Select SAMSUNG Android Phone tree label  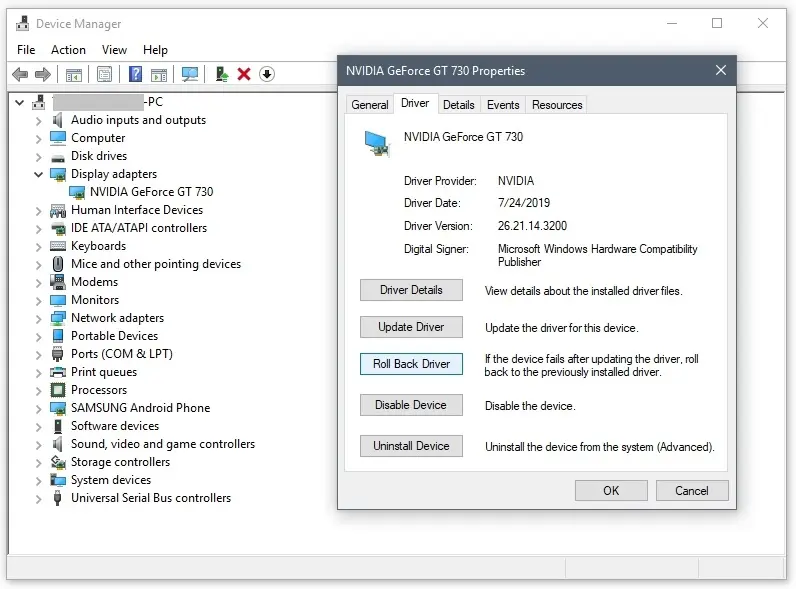[x=140, y=408]
